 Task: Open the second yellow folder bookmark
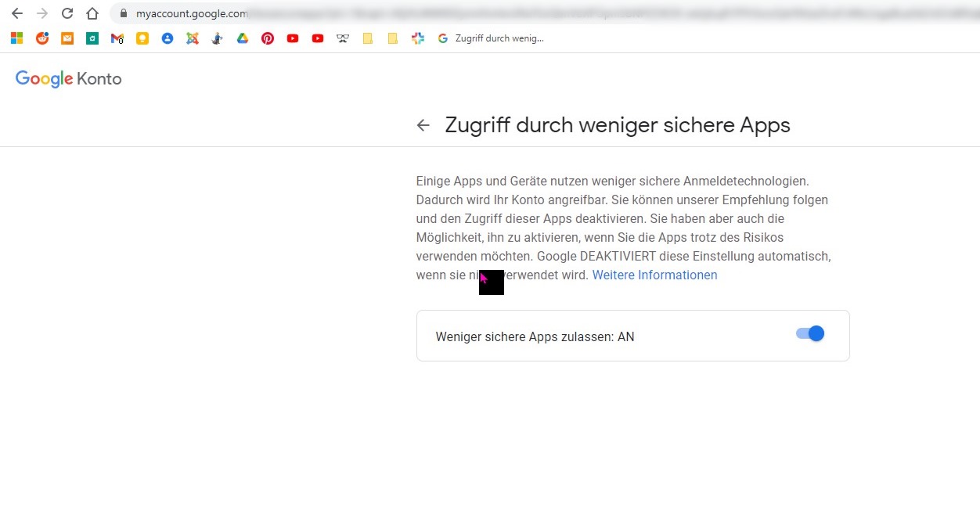pyautogui.click(x=393, y=38)
